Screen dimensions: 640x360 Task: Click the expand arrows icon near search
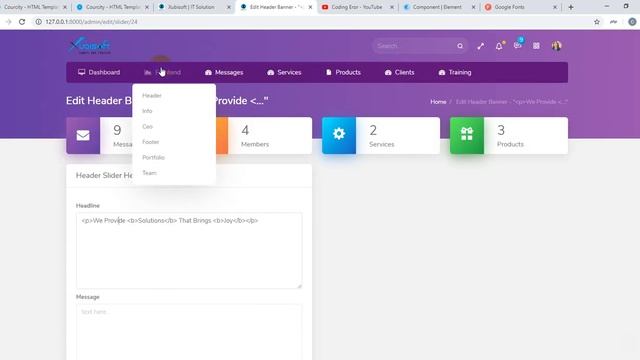click(480, 46)
